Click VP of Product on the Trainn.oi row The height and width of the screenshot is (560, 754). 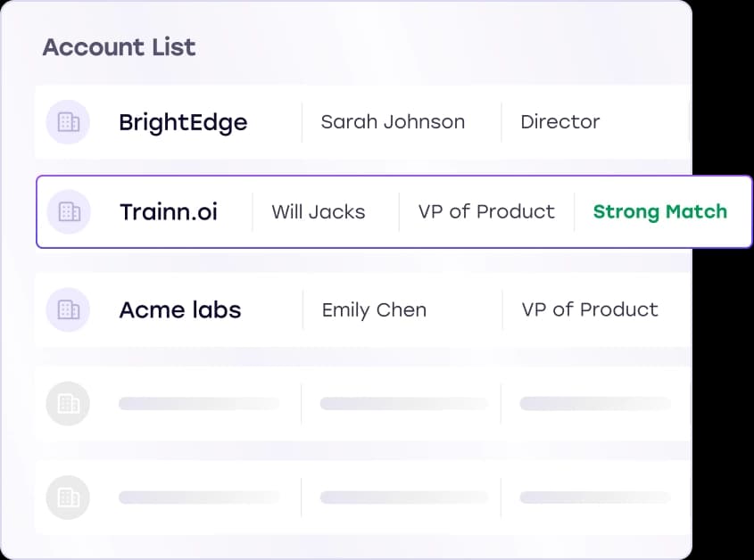coord(486,211)
